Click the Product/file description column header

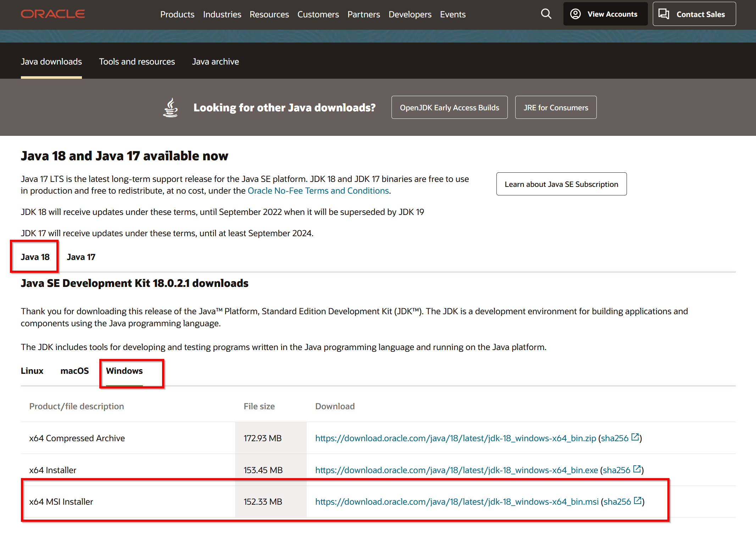77,406
